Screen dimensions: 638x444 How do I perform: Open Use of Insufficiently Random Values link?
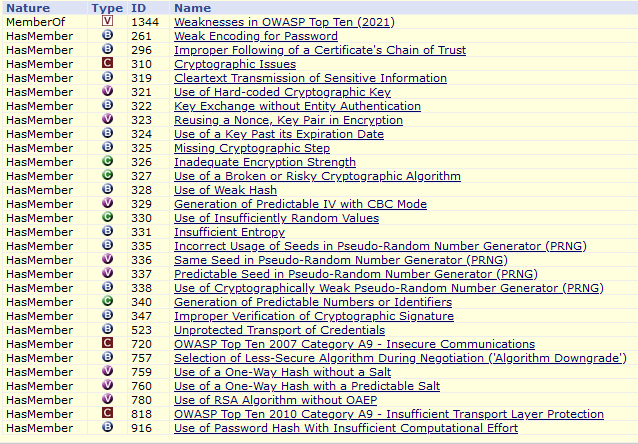[x=276, y=218]
